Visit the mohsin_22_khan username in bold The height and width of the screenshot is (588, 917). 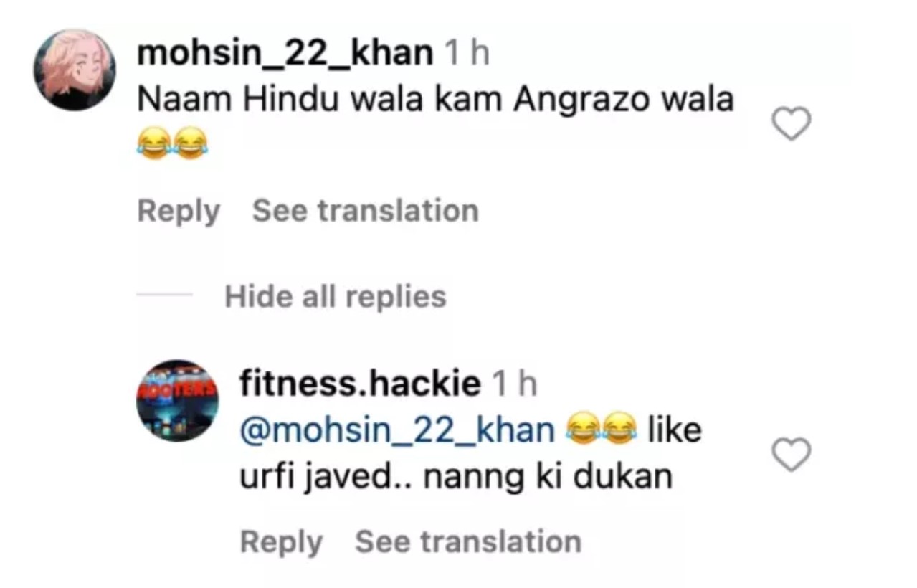point(285,54)
